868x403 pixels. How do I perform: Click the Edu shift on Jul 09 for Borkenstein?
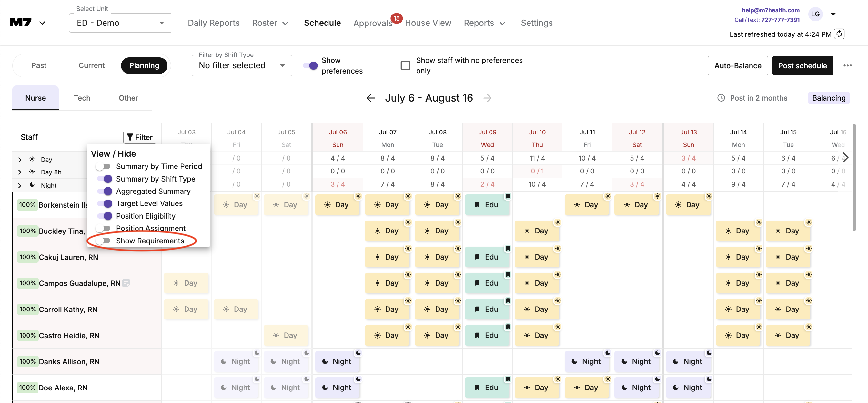(487, 205)
